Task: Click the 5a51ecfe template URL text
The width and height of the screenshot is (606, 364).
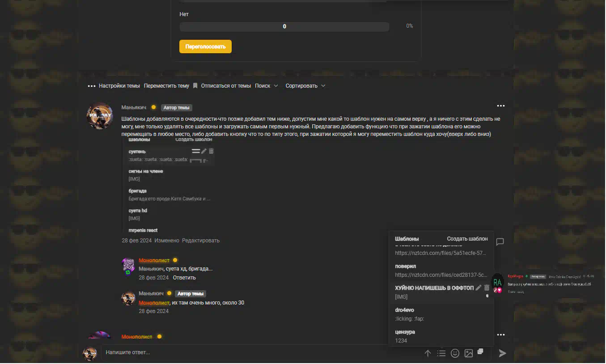Action: 441,253
